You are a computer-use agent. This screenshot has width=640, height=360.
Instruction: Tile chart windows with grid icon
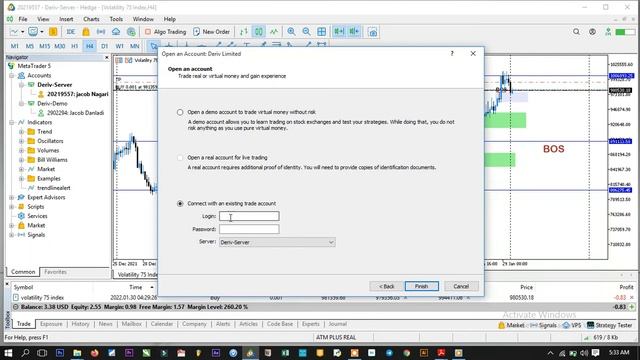[322, 31]
